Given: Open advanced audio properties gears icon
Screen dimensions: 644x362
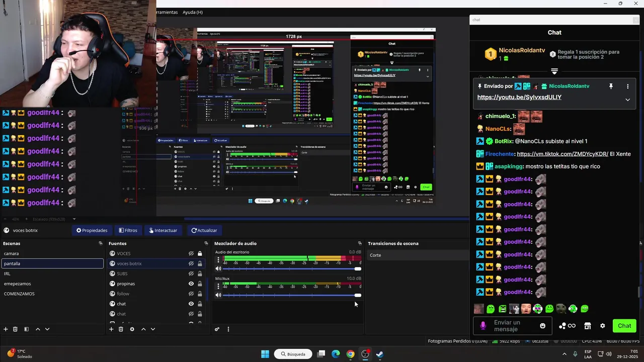Looking at the screenshot, I should click(x=217, y=329).
